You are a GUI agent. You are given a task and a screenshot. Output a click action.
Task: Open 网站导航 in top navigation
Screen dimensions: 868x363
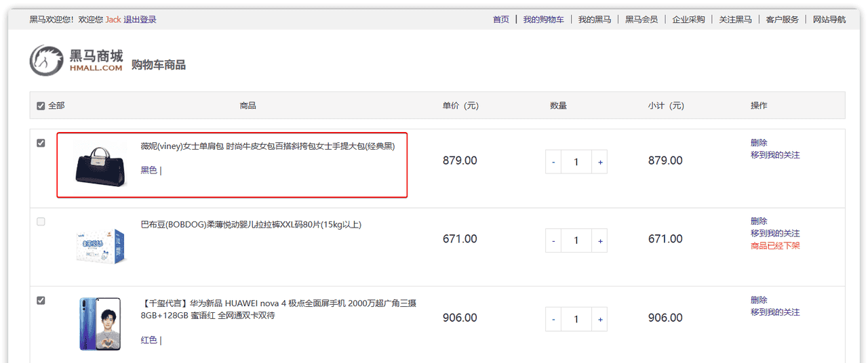click(x=829, y=20)
